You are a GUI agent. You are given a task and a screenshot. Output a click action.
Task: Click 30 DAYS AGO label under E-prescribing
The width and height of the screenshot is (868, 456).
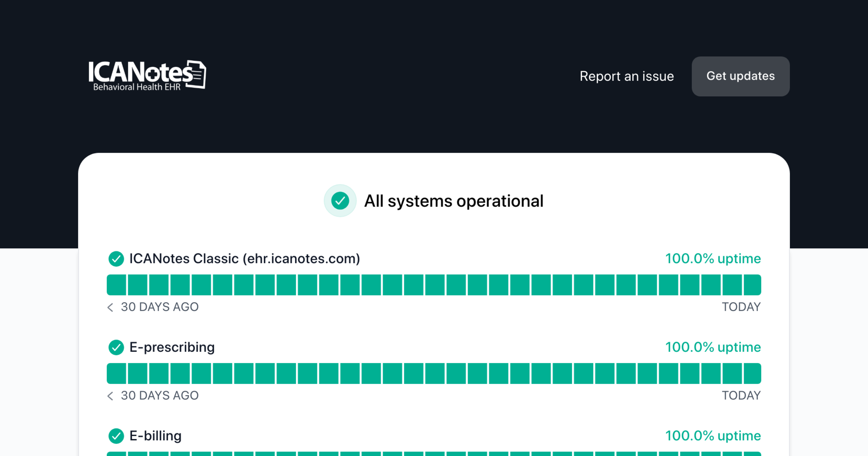[160, 396]
